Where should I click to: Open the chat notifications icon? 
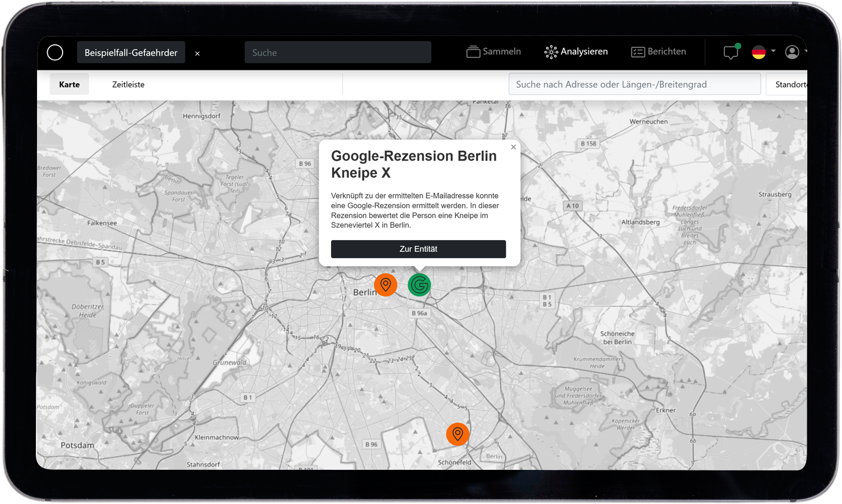click(x=730, y=52)
